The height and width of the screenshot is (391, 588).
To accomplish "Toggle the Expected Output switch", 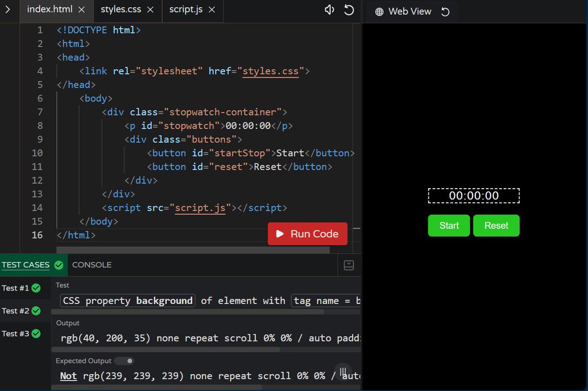I will coord(124,361).
